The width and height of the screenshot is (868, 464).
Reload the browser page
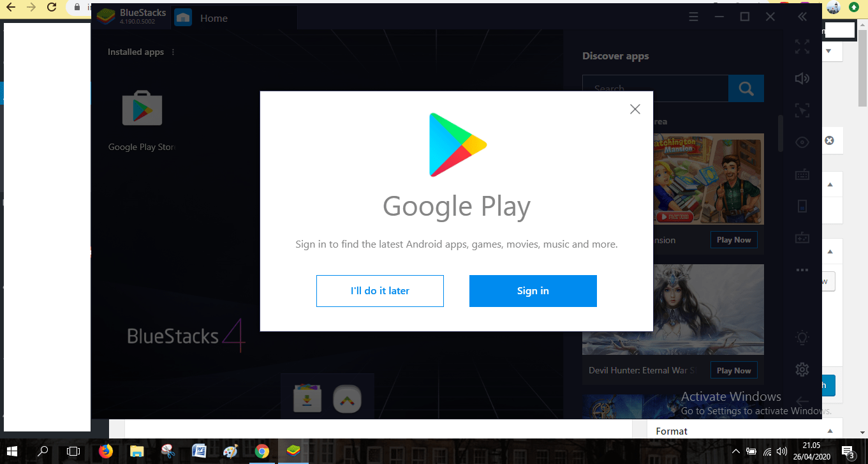click(52, 8)
